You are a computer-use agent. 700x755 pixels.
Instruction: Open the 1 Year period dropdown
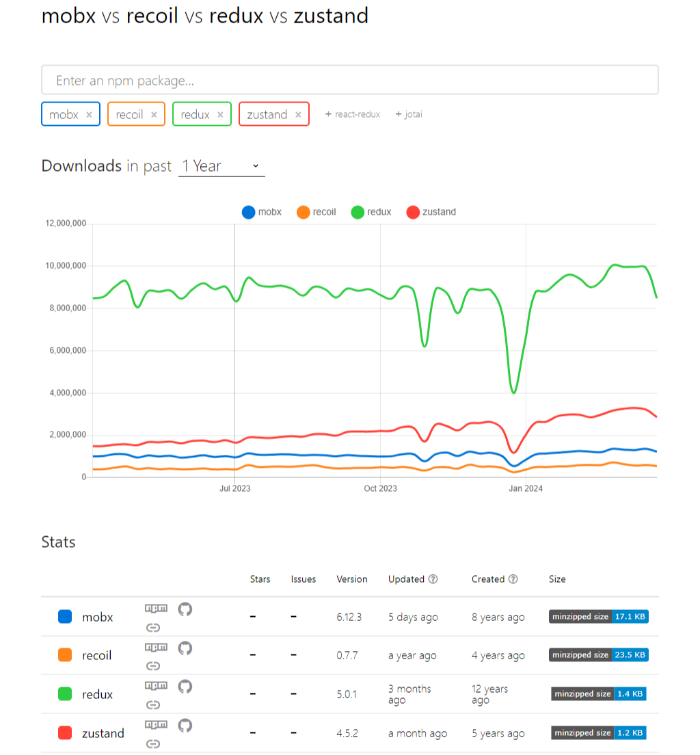click(x=221, y=166)
